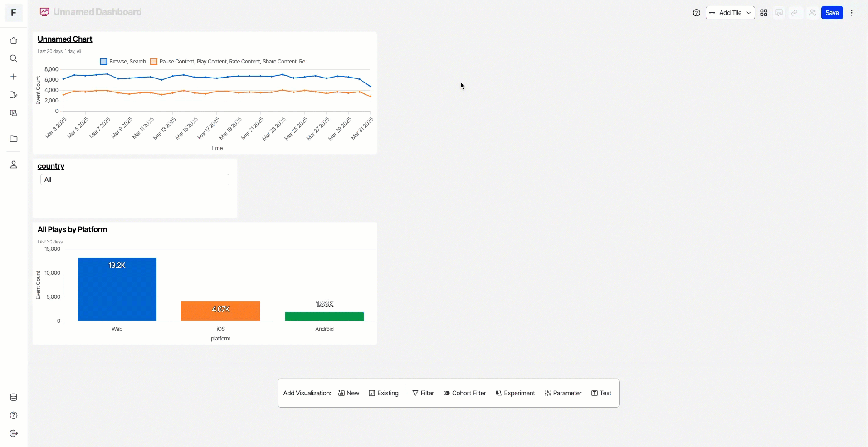Open the Unnamed Chart title link

coord(65,39)
